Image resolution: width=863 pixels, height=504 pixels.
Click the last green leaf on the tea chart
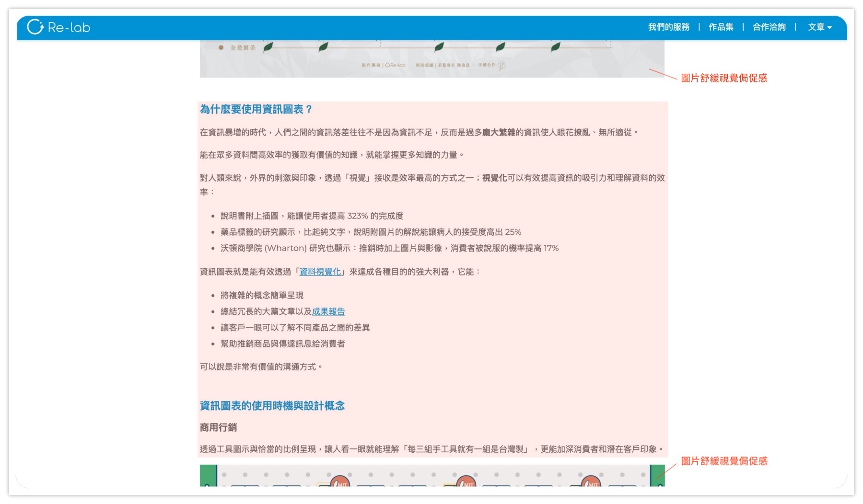(556, 46)
